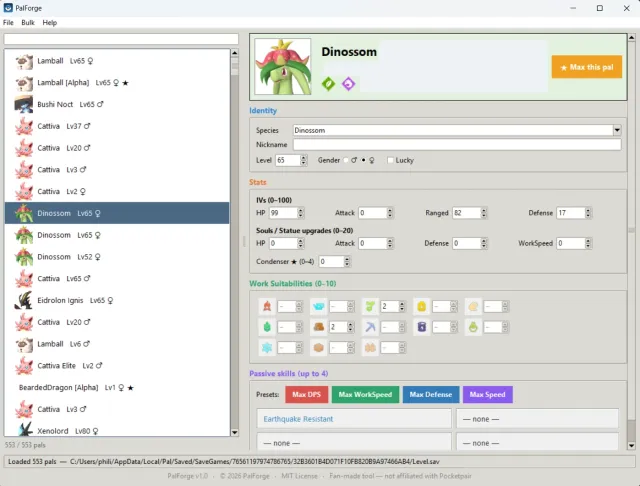The image size is (640, 486).
Task: Click the Watering work suitability icon
Action: coord(319,306)
